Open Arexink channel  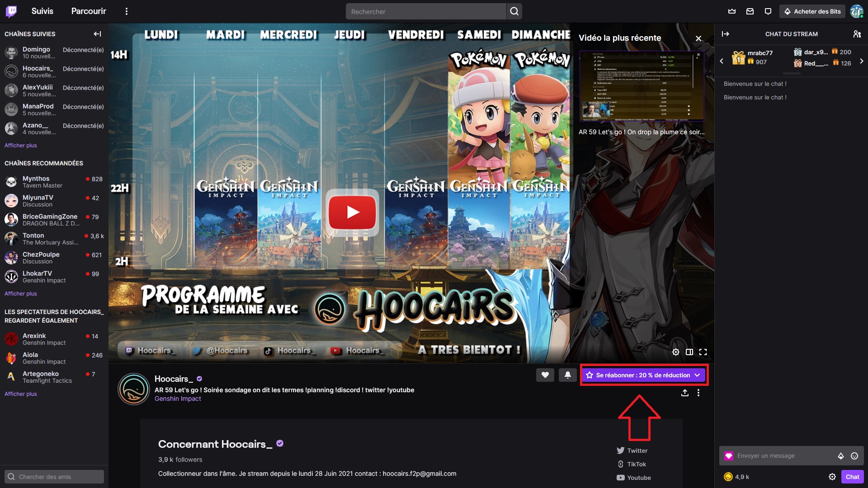pyautogui.click(x=54, y=339)
